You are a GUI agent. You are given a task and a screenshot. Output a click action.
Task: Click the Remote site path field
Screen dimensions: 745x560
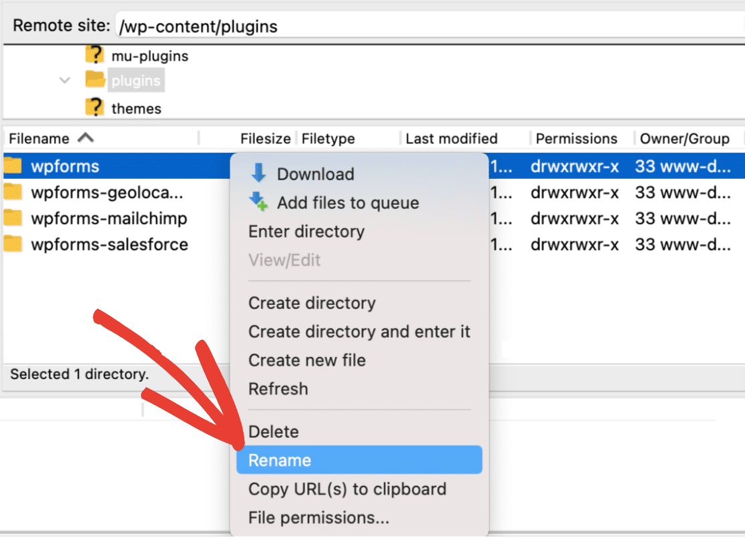pos(427,27)
